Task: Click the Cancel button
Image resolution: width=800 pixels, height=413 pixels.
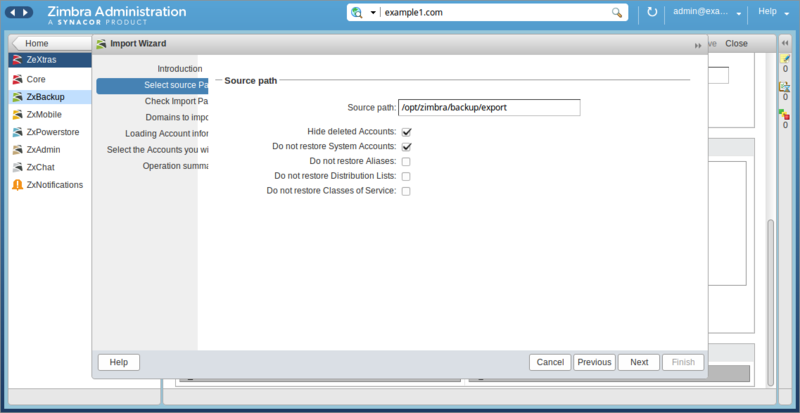Action: [x=550, y=362]
